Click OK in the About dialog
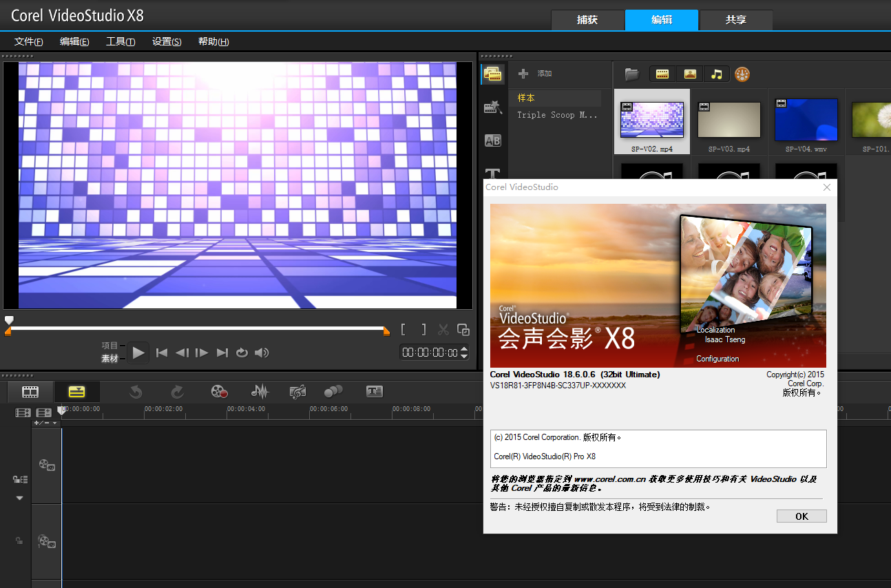This screenshot has width=891, height=588. (801, 516)
